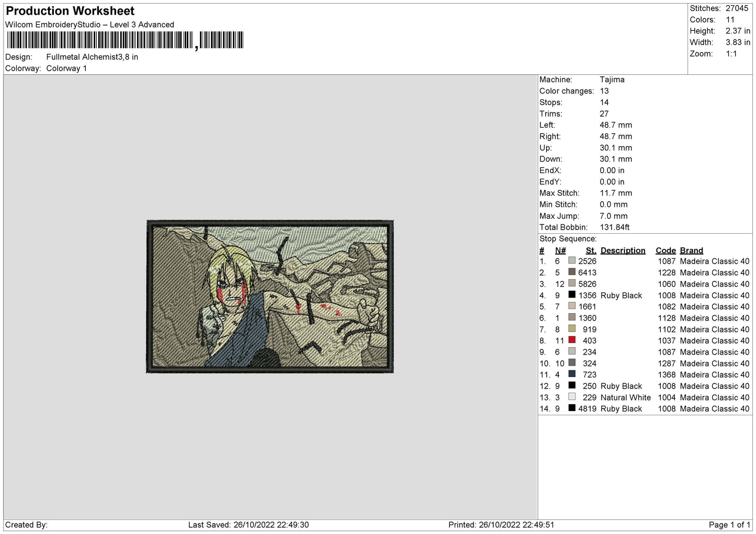
Task: Select the black swatch in stop 14 row
Action: (572, 408)
